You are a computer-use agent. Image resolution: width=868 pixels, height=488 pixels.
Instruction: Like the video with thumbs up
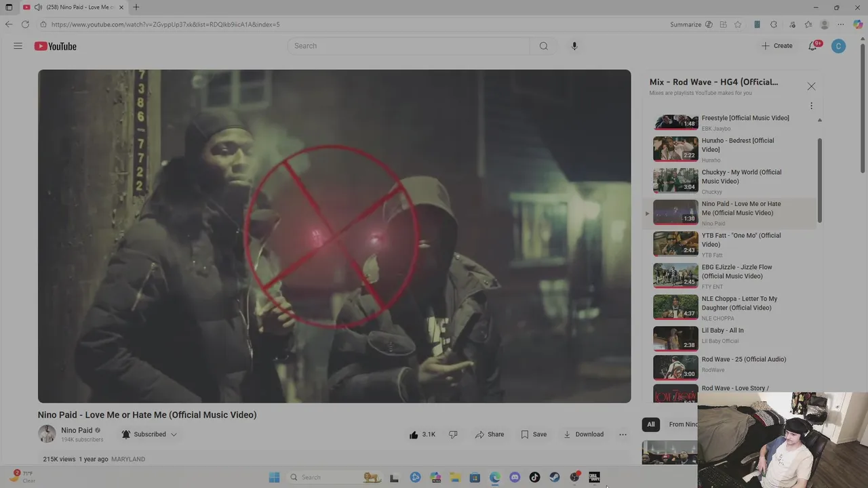[422, 434]
